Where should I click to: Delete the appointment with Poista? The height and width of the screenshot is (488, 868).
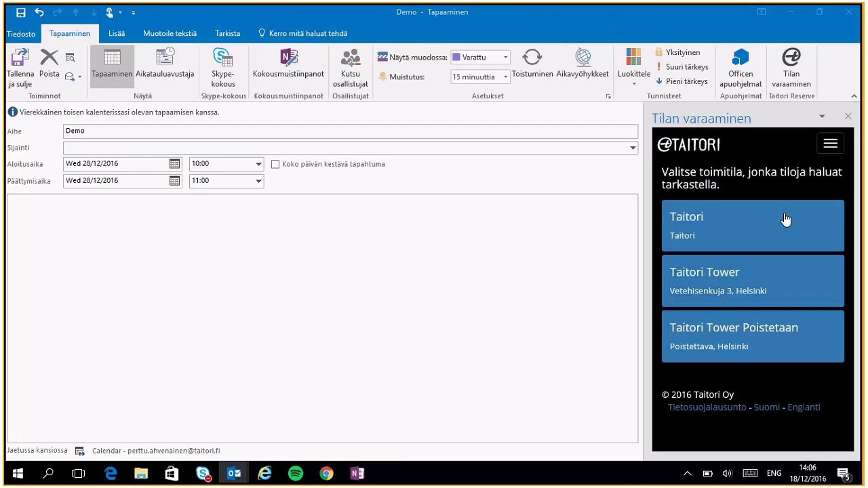point(50,63)
